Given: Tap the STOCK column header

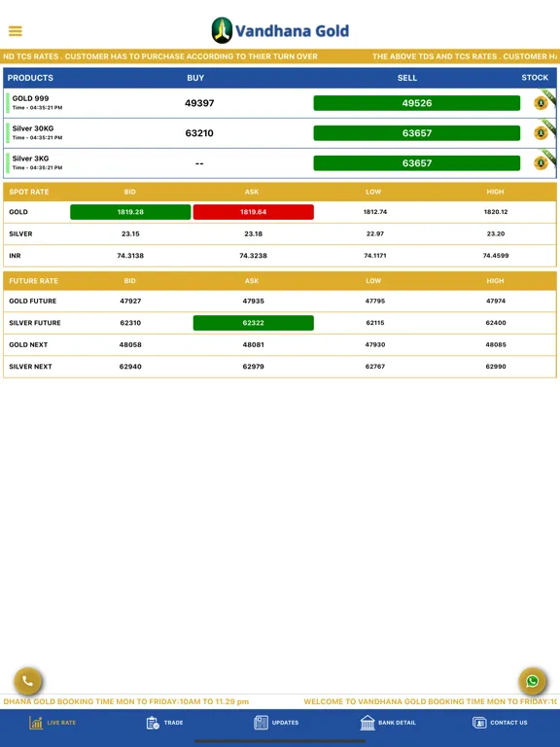Looking at the screenshot, I should [x=535, y=78].
